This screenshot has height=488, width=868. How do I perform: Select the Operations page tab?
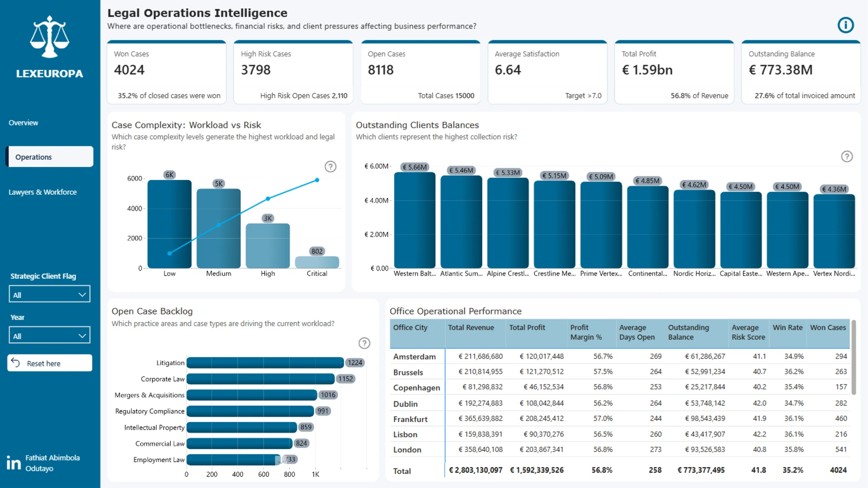click(x=50, y=157)
